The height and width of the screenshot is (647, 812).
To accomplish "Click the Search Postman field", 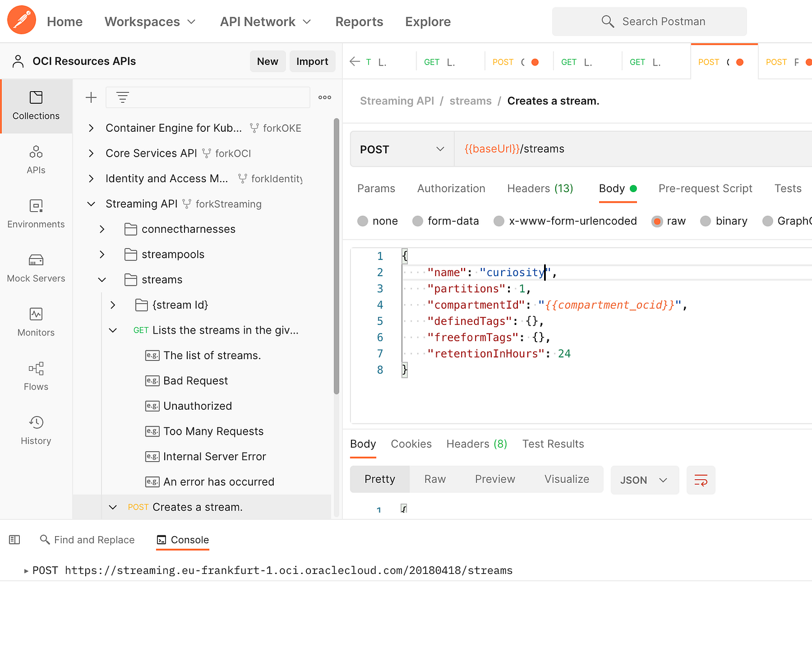I will pyautogui.click(x=649, y=21).
